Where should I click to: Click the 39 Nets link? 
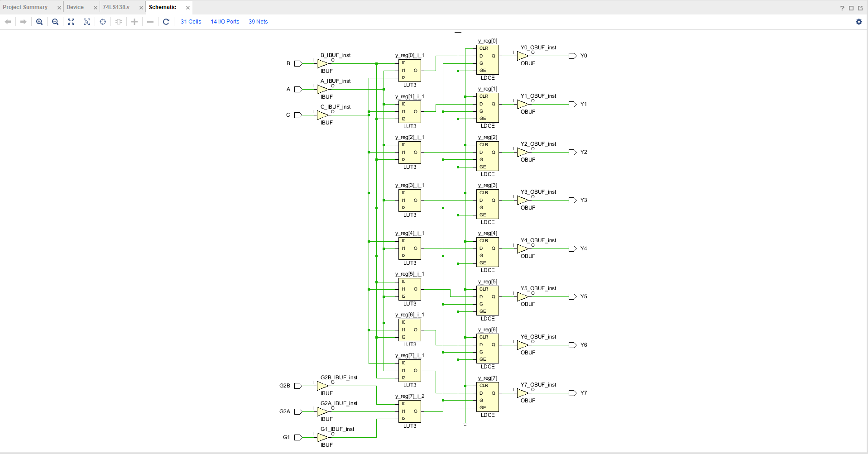pos(258,22)
